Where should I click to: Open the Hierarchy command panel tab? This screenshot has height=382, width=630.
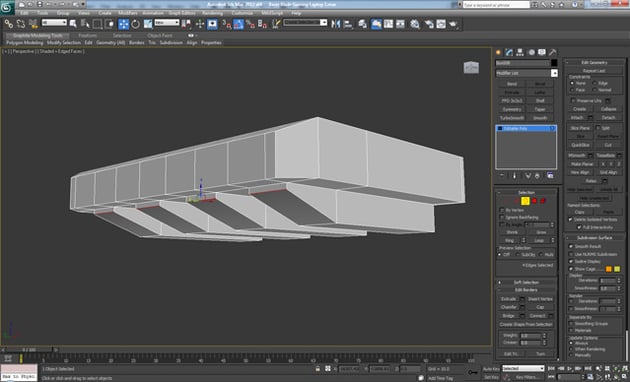[520, 52]
